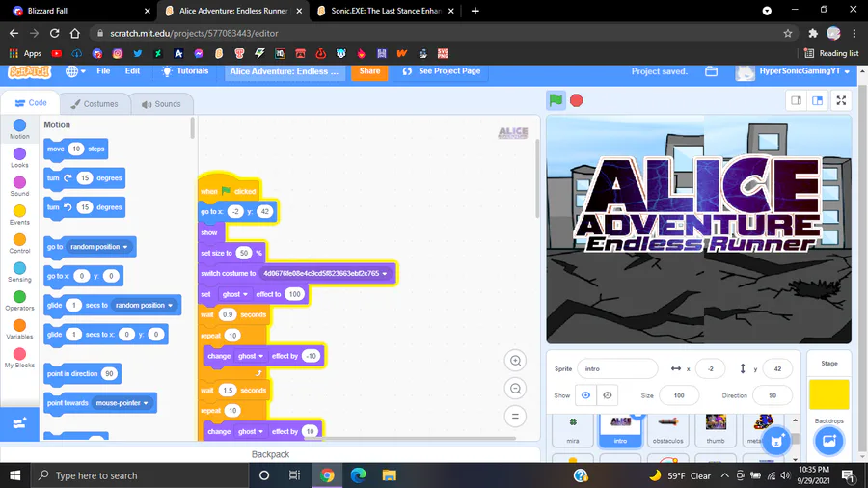868x488 pixels.
Task: Select the yellow Stage backdrop thumbnail
Action: pos(828,393)
